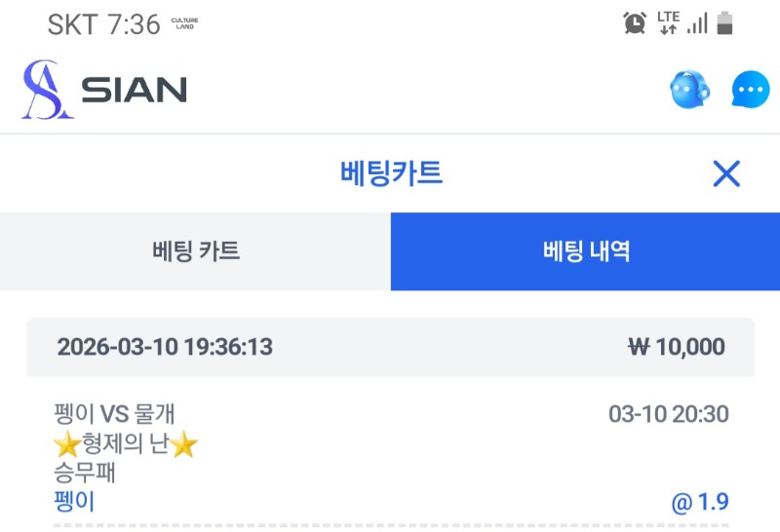780x532 pixels.
Task: Tap the ₩ 10,000 bet amount
Action: [x=677, y=347]
